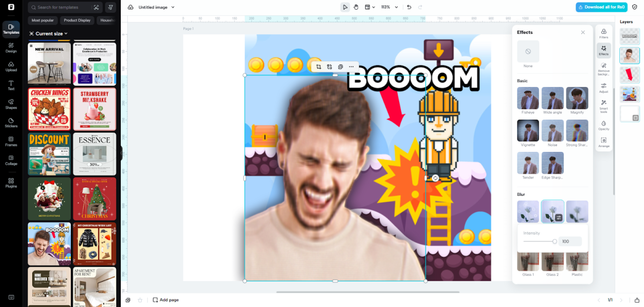Switch to the Product Display category
The width and height of the screenshot is (644, 307).
(77, 20)
